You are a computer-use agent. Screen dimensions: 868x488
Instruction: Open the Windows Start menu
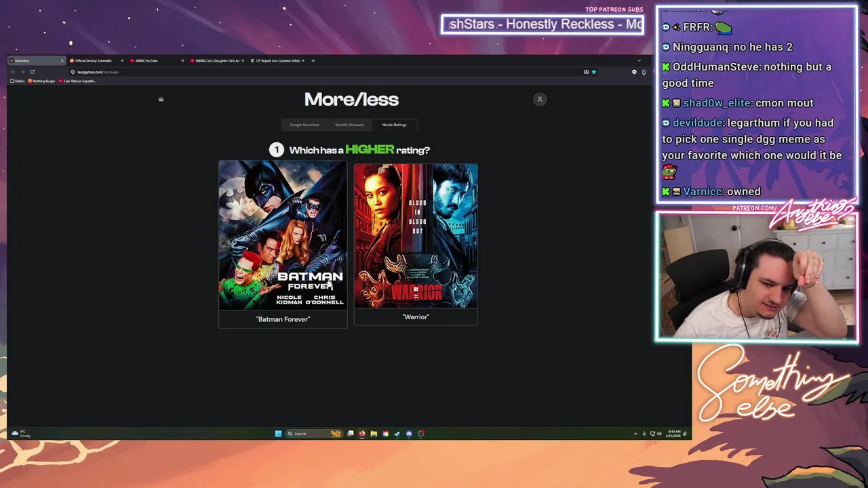tap(278, 434)
